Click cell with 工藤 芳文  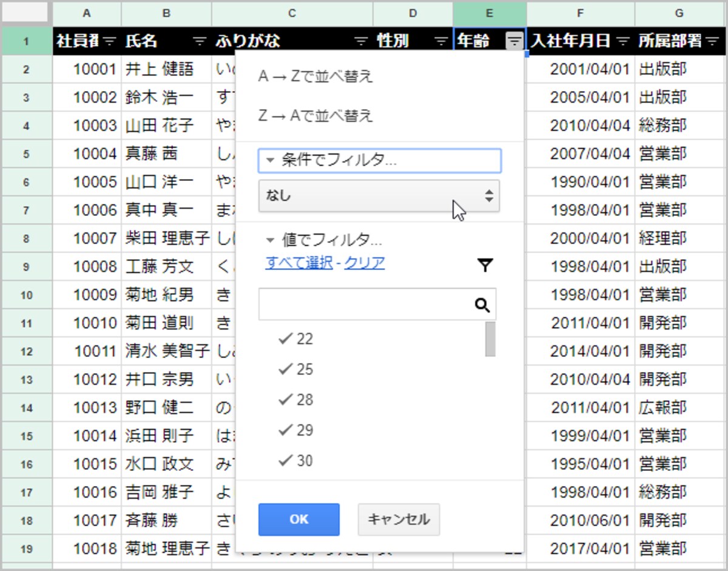pos(166,266)
